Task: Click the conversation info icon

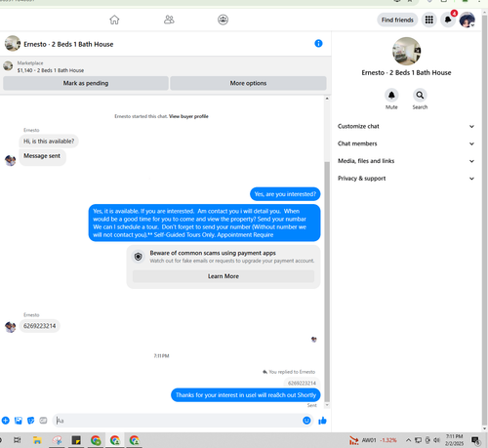Action: (318, 43)
